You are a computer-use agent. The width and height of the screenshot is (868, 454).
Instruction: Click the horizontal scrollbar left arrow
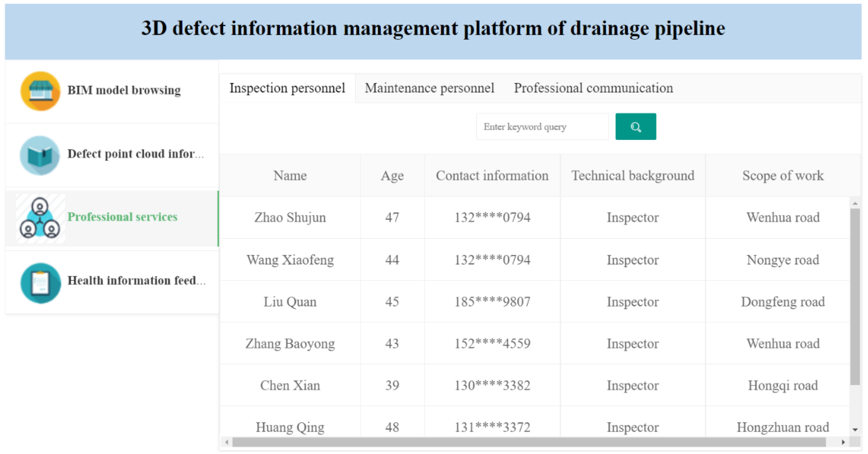tap(227, 442)
